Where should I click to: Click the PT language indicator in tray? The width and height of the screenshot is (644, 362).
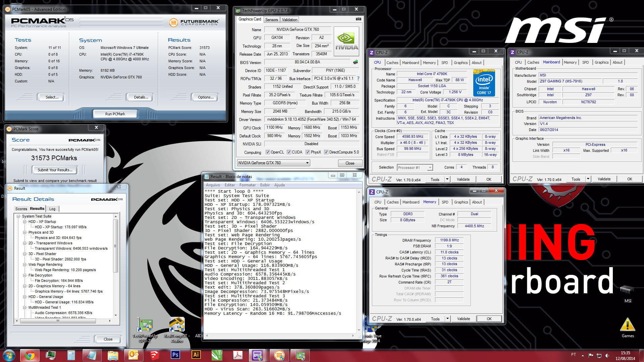click(x=574, y=355)
